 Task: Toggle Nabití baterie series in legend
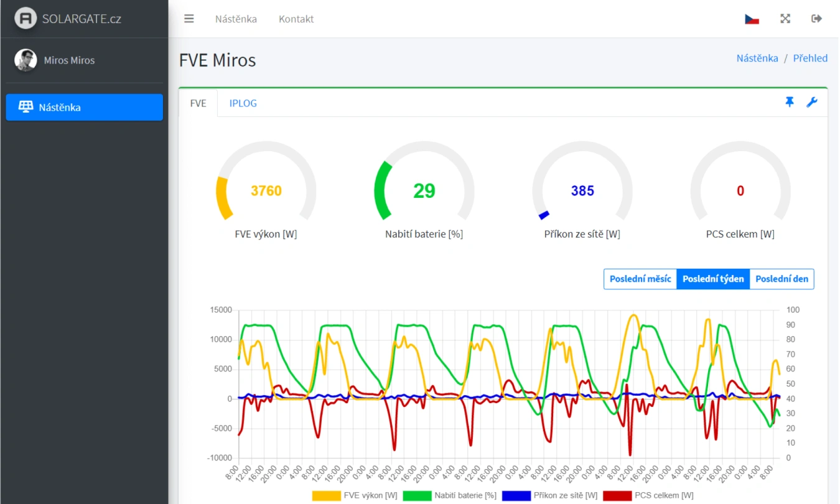coord(449,495)
